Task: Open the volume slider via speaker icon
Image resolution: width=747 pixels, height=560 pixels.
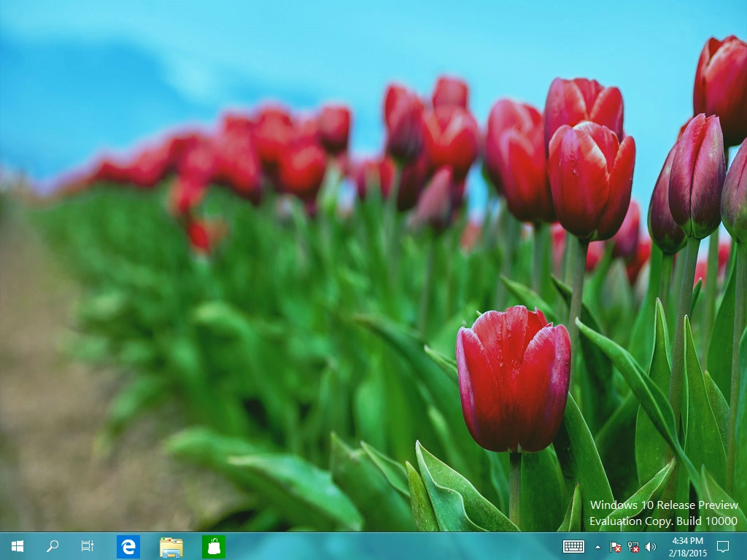Action: pos(651,546)
